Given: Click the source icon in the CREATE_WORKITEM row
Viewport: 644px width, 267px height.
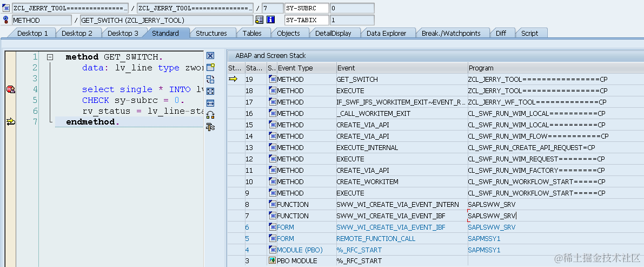Looking at the screenshot, I should point(273,181).
